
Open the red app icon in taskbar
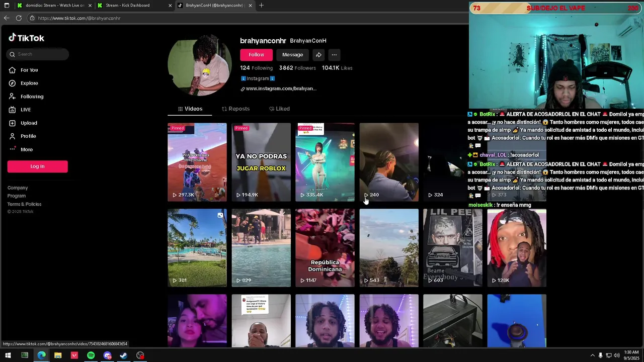click(74, 355)
